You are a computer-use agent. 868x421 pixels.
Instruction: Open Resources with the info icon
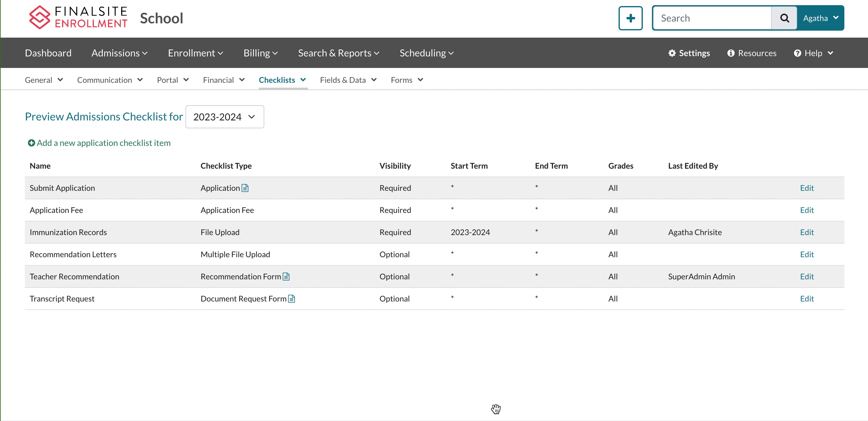751,53
